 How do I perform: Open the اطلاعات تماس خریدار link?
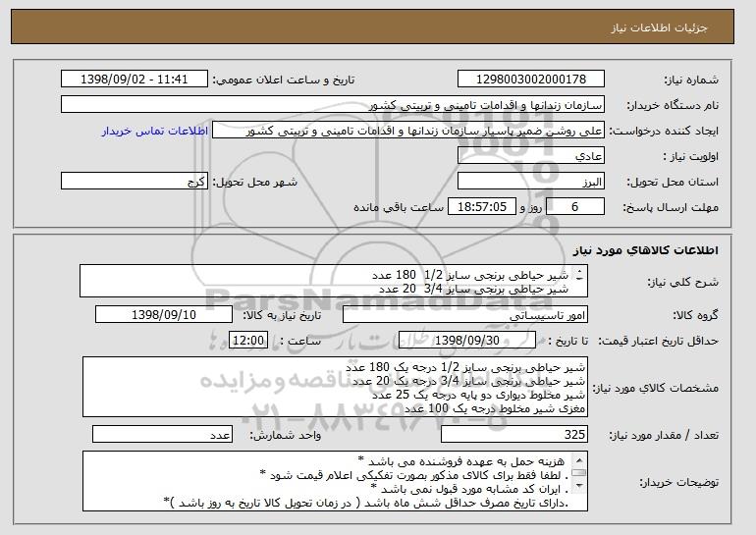[155, 132]
